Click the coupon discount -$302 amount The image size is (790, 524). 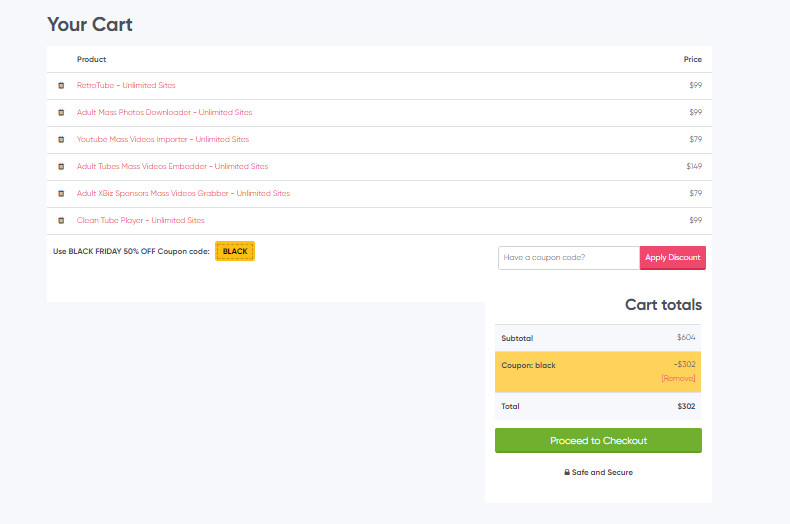click(x=684, y=364)
